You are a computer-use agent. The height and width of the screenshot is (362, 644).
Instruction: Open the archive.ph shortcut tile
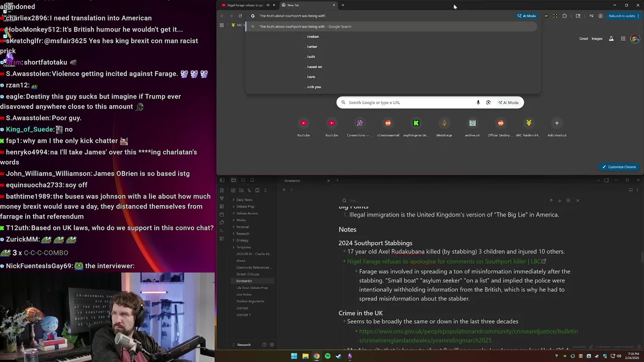click(x=472, y=127)
